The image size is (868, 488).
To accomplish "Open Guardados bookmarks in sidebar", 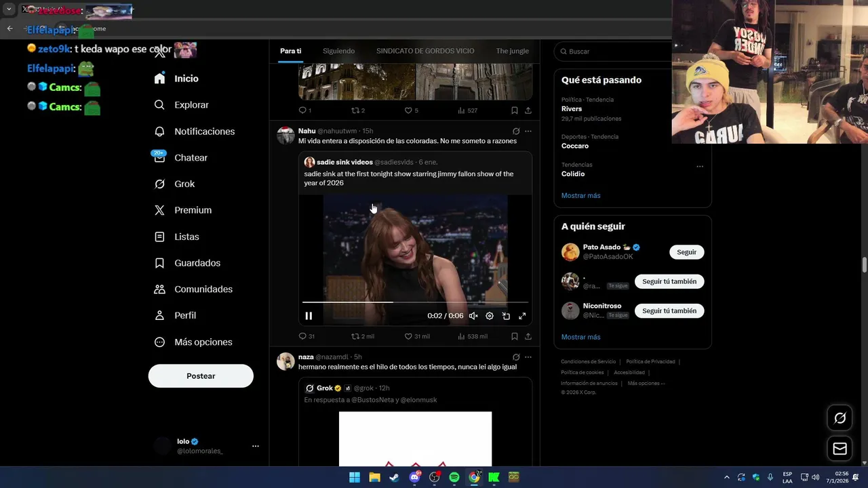I will click(187, 263).
